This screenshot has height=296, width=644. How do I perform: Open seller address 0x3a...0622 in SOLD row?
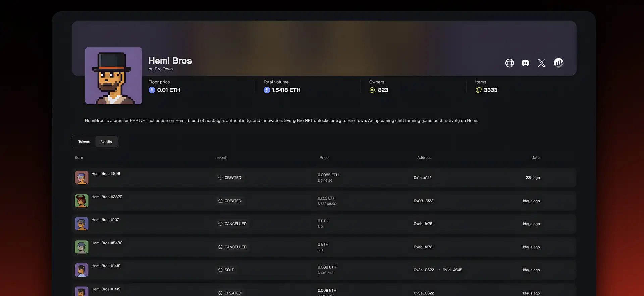point(424,270)
